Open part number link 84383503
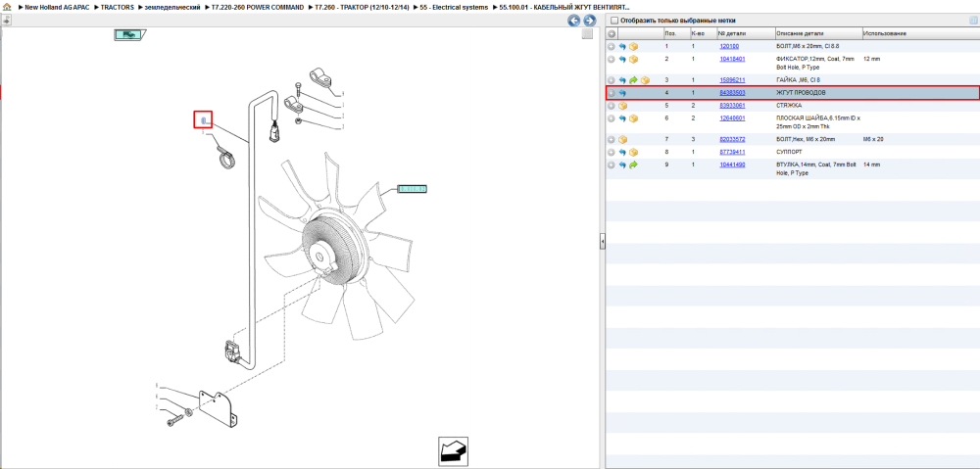Screen dimensions: 980x469 (x=732, y=93)
